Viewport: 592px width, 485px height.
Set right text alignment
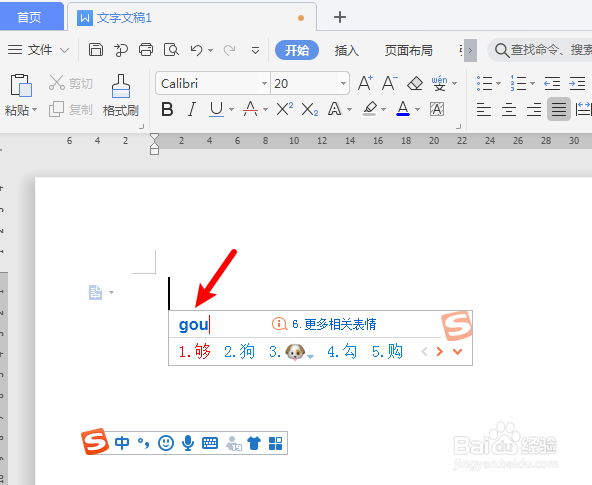[534, 109]
